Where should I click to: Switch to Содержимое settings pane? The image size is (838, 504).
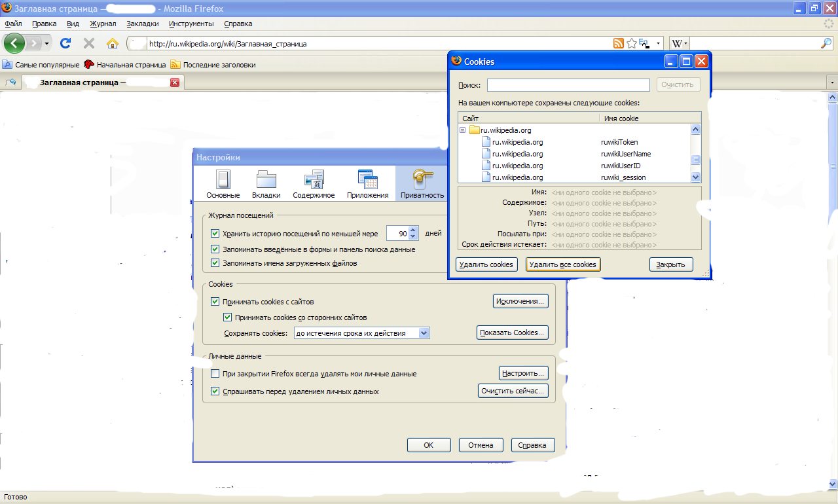point(314,183)
